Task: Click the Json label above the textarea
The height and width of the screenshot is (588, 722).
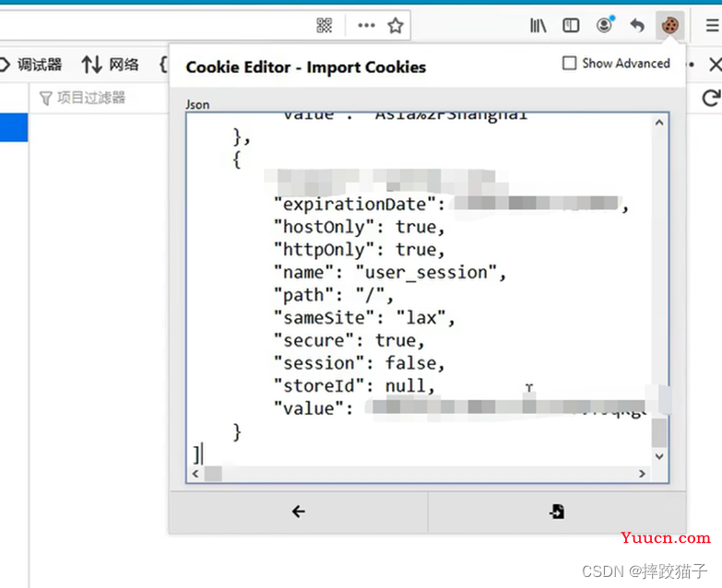Action: point(197,105)
